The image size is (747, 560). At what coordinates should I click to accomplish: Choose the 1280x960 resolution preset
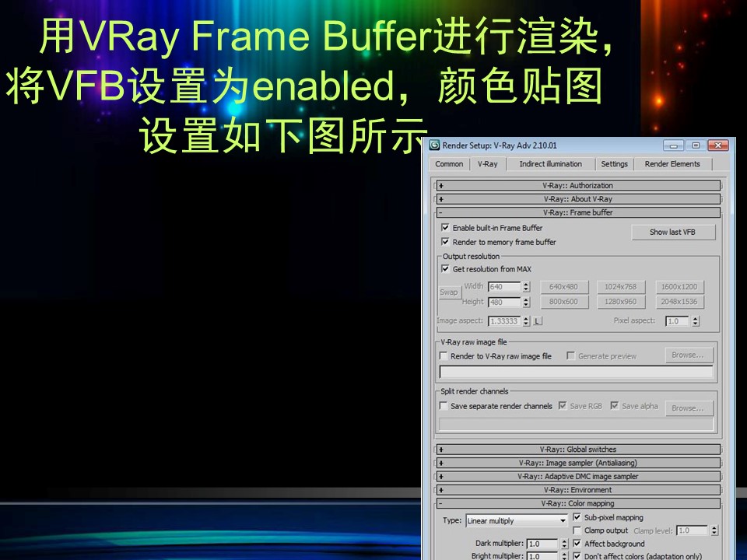pyautogui.click(x=621, y=302)
